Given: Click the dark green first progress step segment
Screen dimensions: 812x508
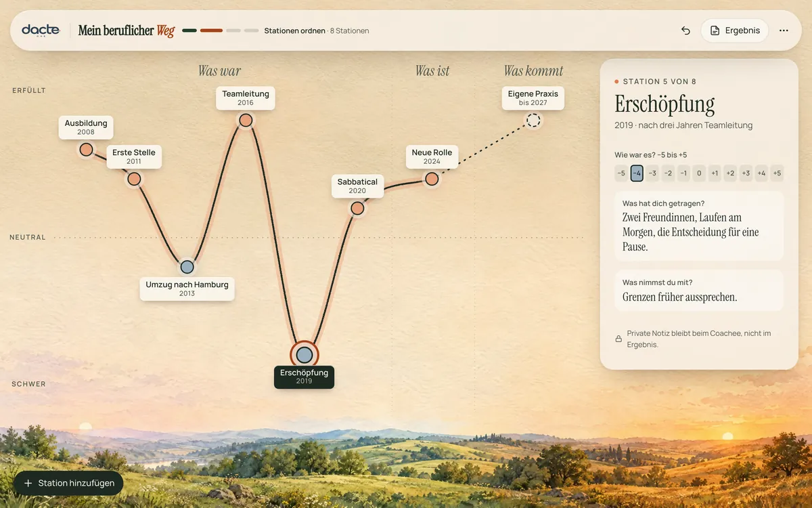Looking at the screenshot, I should coord(189,30).
